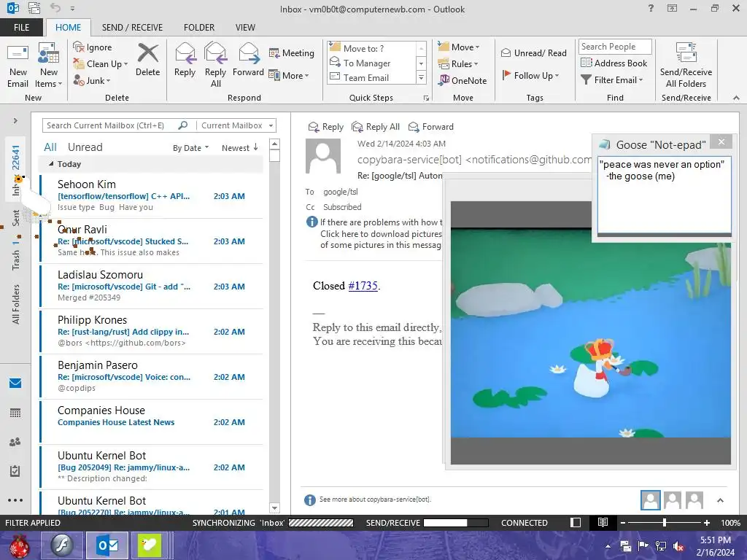Open the Current Mailbox scope dropdown
747x560 pixels.
tap(237, 125)
